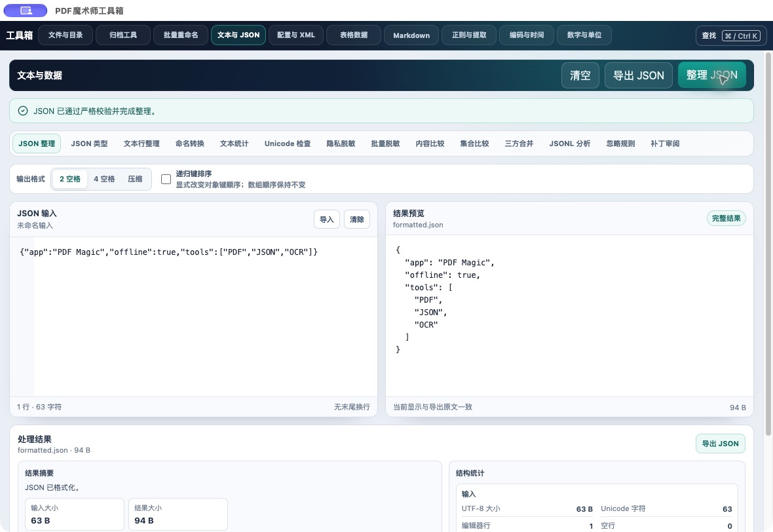773x532 pixels.
Task: Switch to the JSONL 分析 tab
Action: [570, 143]
